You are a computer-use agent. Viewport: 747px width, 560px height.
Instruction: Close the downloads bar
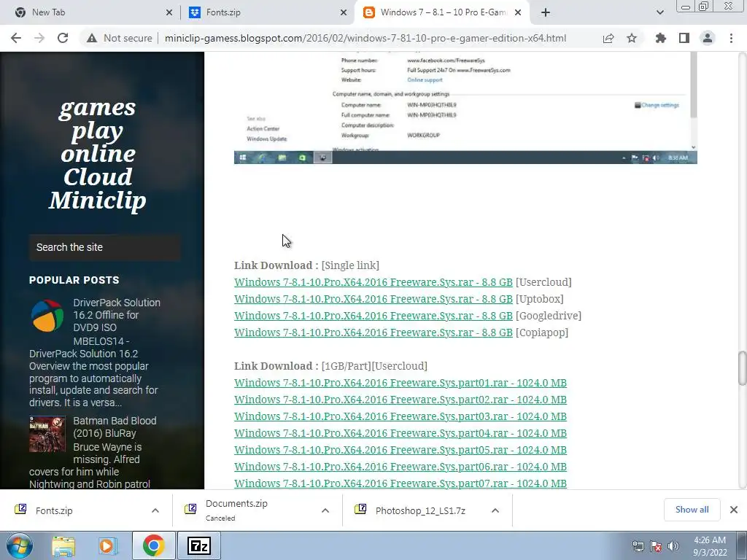(734, 510)
